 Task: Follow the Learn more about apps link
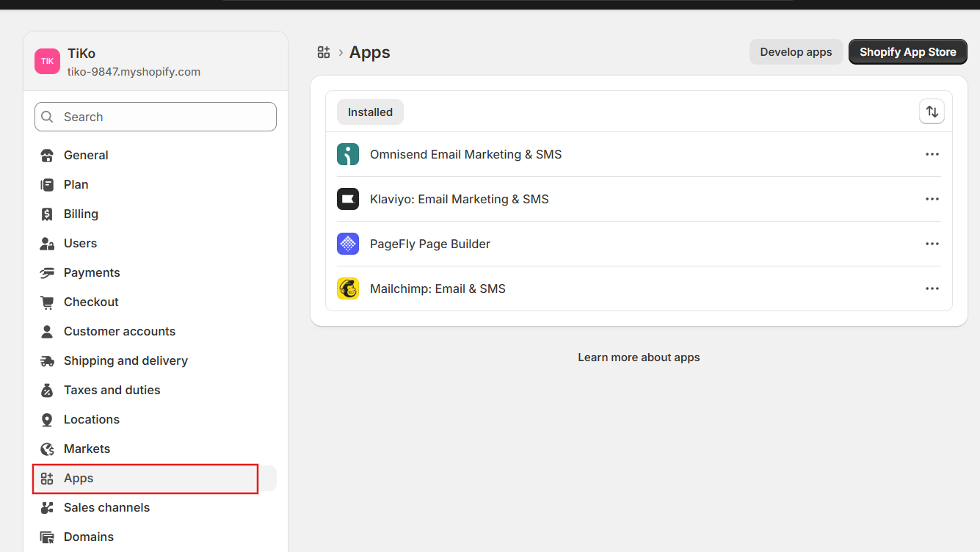[x=639, y=357]
